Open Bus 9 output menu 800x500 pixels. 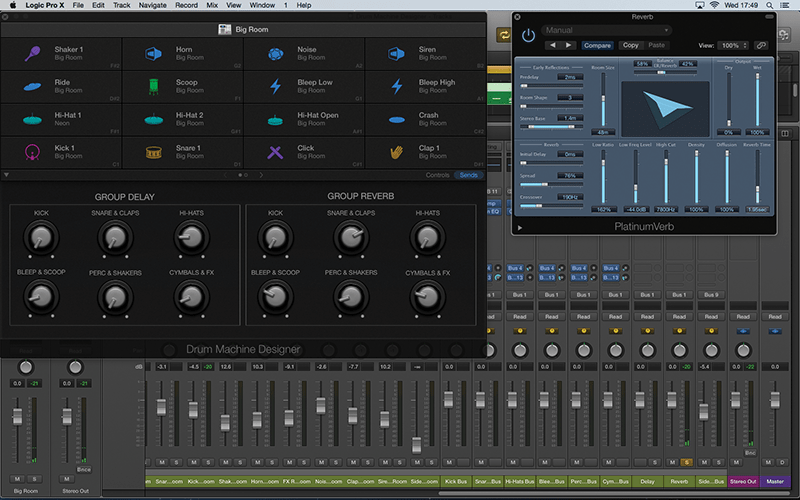pos(711,294)
